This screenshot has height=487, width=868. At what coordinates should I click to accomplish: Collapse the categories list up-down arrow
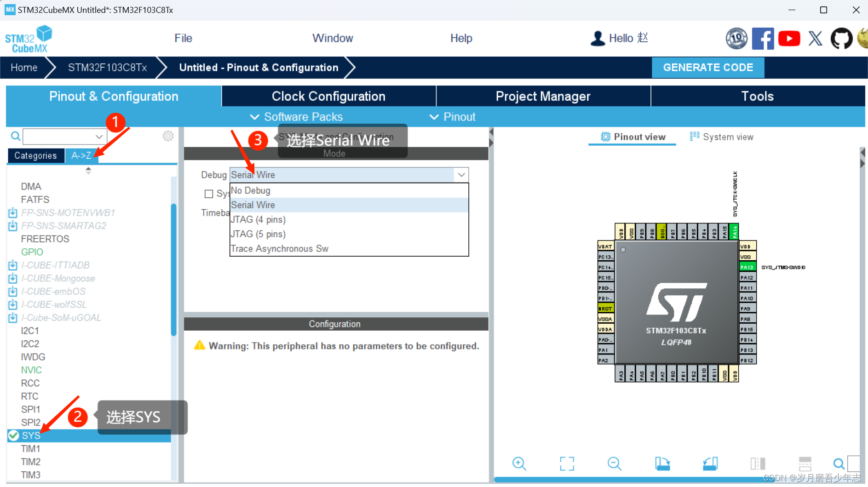[88, 170]
